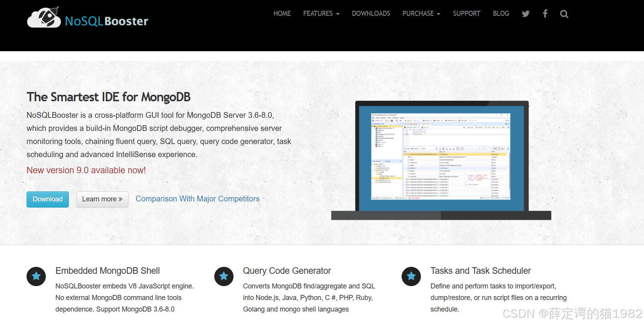Image resolution: width=644 pixels, height=325 pixels.
Task: Click 'Tasks and Task Scheduler' heading
Action: point(480,271)
